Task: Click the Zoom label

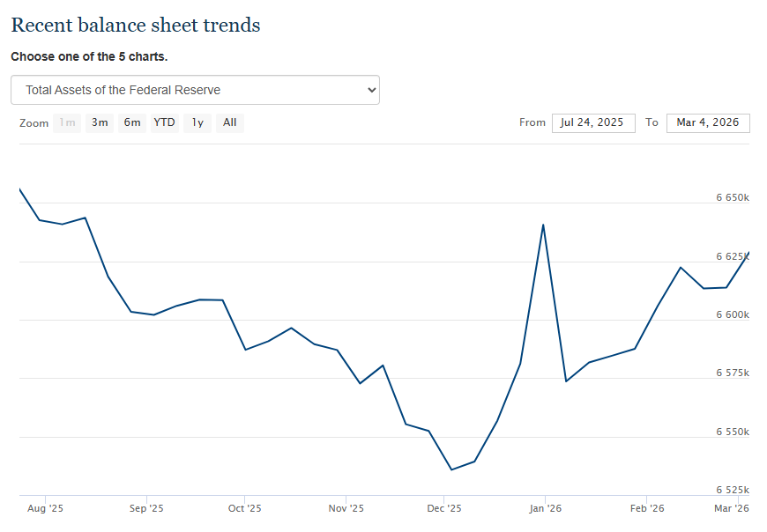Action: click(x=34, y=123)
